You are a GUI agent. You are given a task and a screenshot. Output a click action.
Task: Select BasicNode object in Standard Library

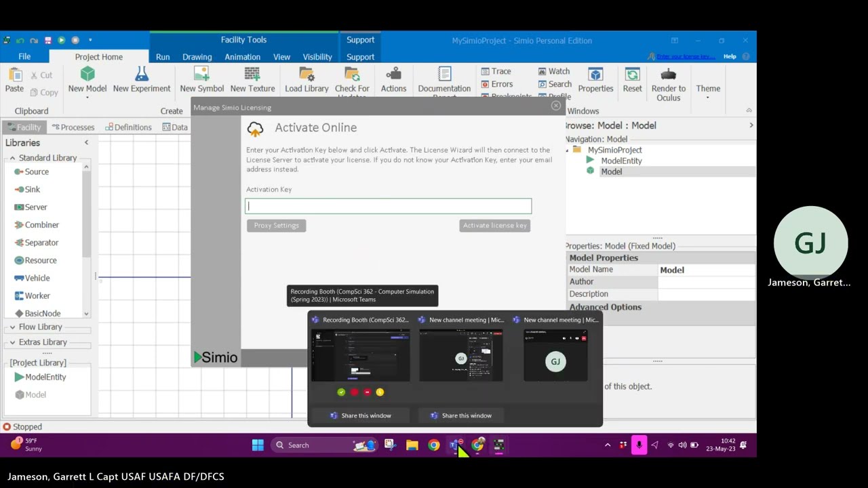pos(37,314)
